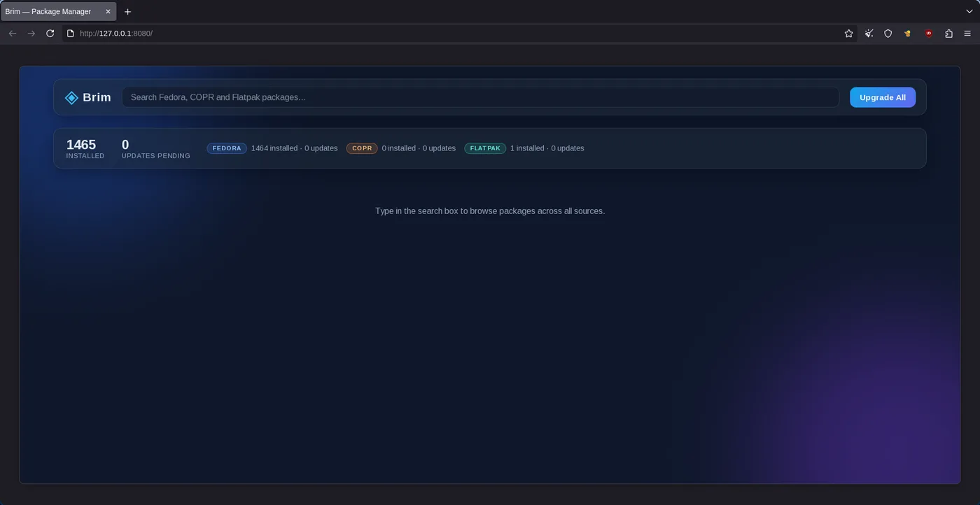Click the page info icon in address bar
The image size is (980, 505).
click(70, 34)
